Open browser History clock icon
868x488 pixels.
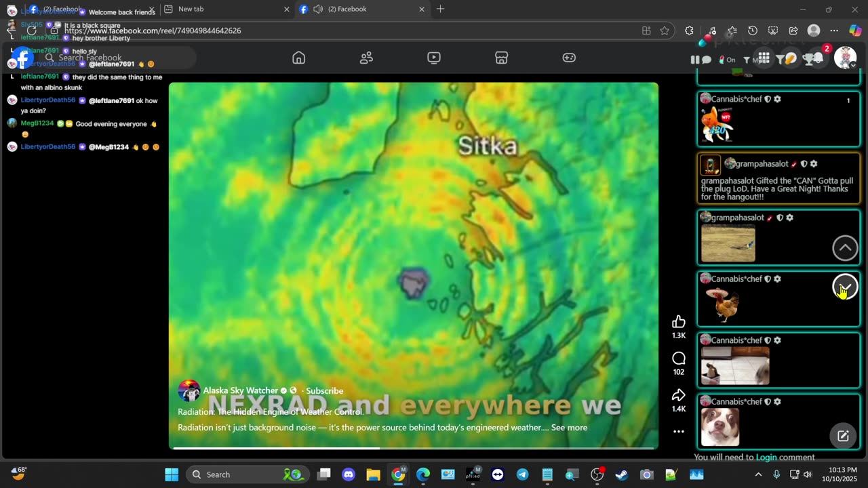[753, 30]
